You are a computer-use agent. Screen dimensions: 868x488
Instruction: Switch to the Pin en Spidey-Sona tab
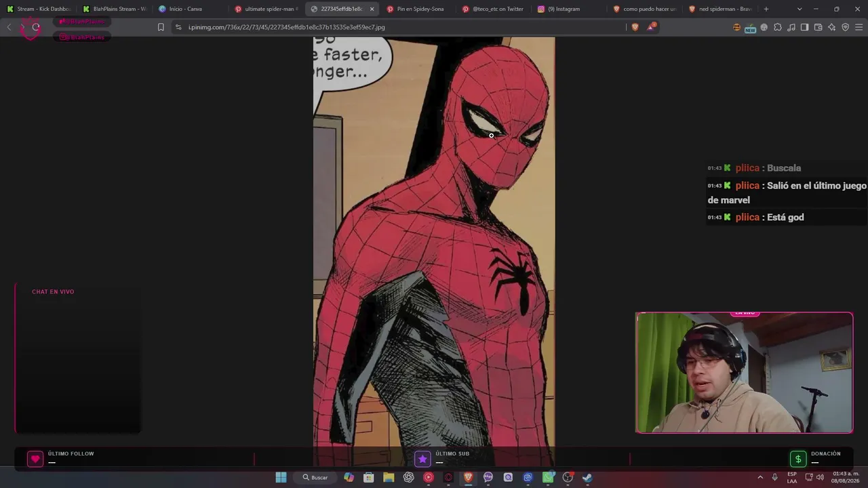[x=418, y=9]
